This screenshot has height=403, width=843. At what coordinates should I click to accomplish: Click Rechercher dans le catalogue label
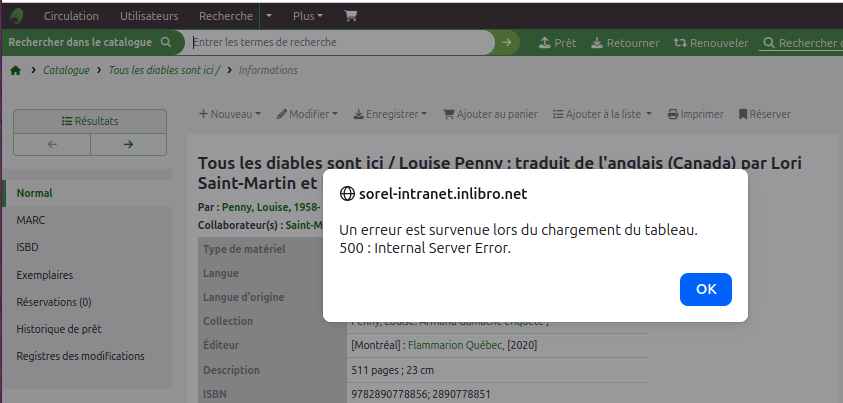[80, 42]
